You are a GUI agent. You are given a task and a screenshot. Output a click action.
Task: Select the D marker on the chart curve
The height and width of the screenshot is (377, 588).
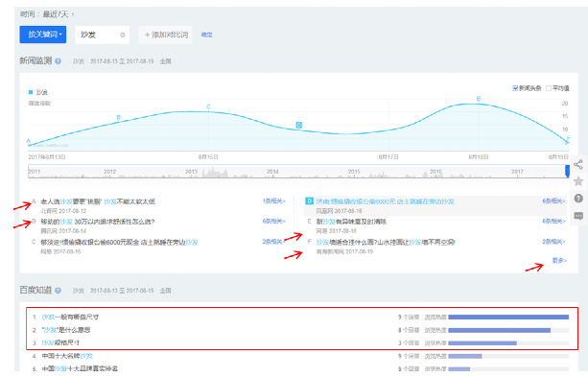pos(299,125)
